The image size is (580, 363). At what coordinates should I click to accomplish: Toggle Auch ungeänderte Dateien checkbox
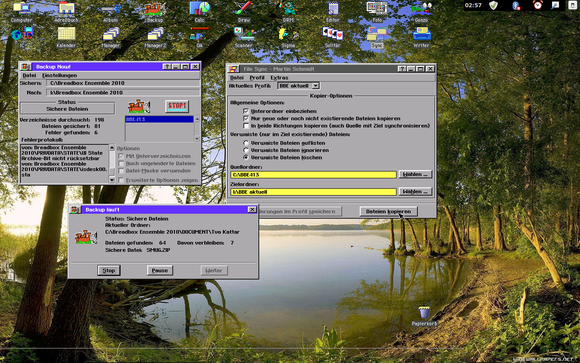coord(121,164)
